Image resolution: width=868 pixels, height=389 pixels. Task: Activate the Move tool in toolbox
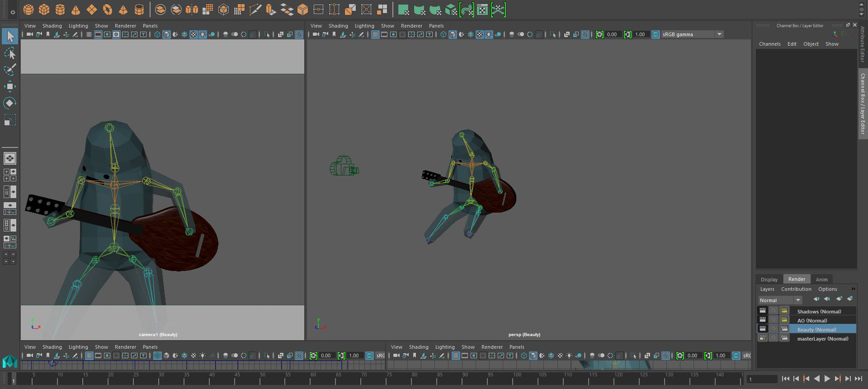(x=9, y=86)
